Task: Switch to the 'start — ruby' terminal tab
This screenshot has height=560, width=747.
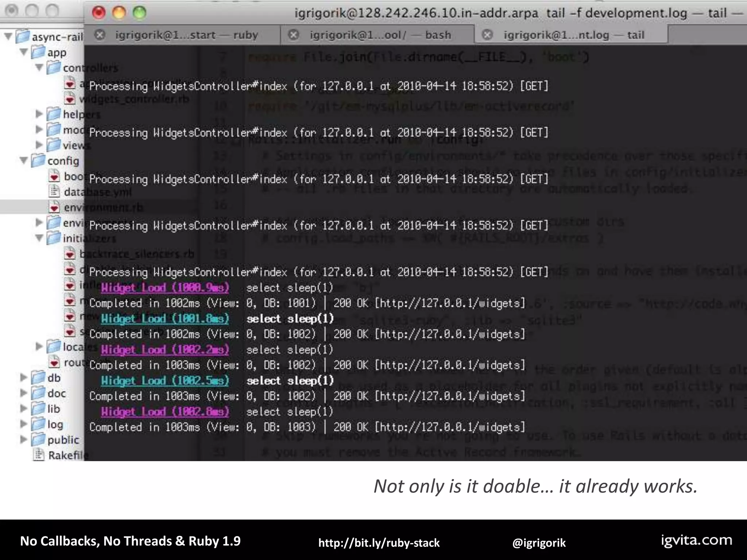Action: [182, 35]
